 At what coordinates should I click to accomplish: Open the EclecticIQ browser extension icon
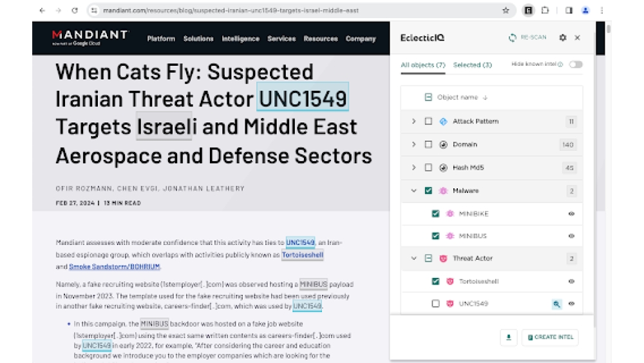(x=528, y=11)
